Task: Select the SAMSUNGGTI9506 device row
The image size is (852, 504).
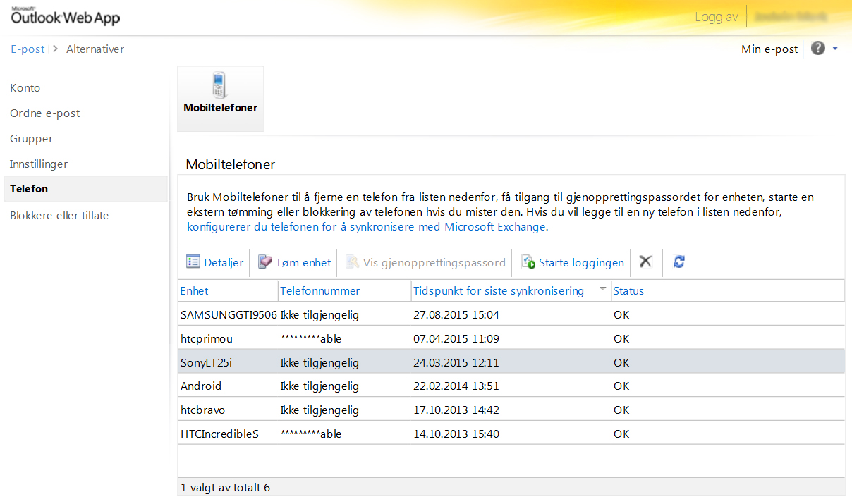Action: (x=229, y=315)
